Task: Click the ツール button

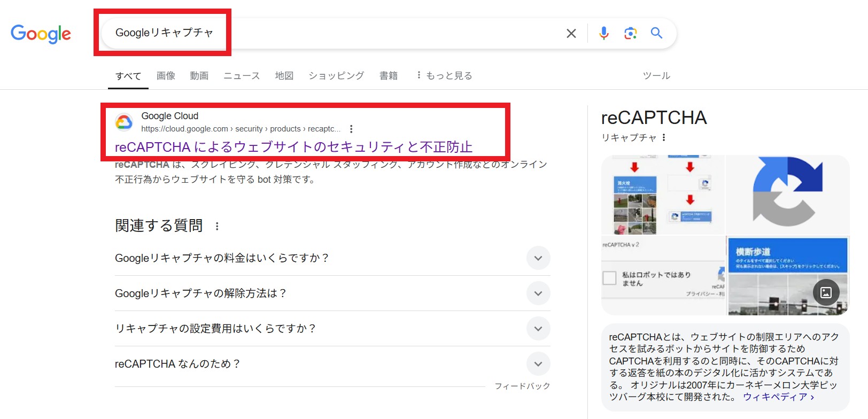Action: point(656,76)
